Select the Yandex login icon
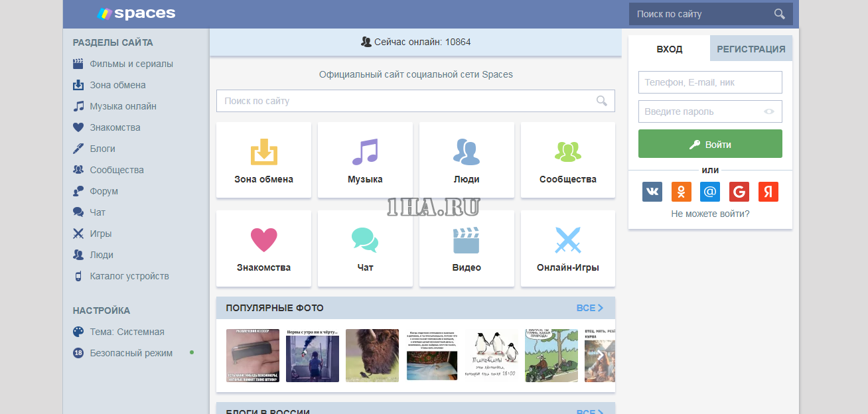The image size is (868, 414). tap(768, 192)
